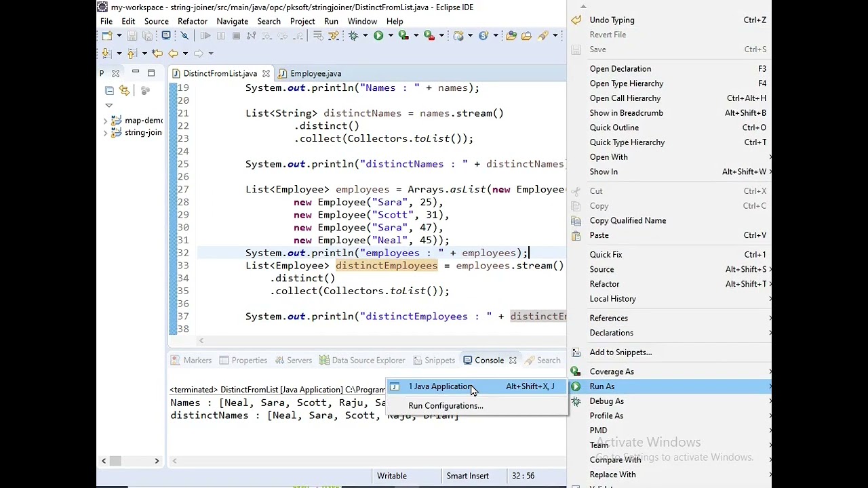This screenshot has width=868, height=488.
Task: Click the Resume toolbar icon
Action: (205, 35)
